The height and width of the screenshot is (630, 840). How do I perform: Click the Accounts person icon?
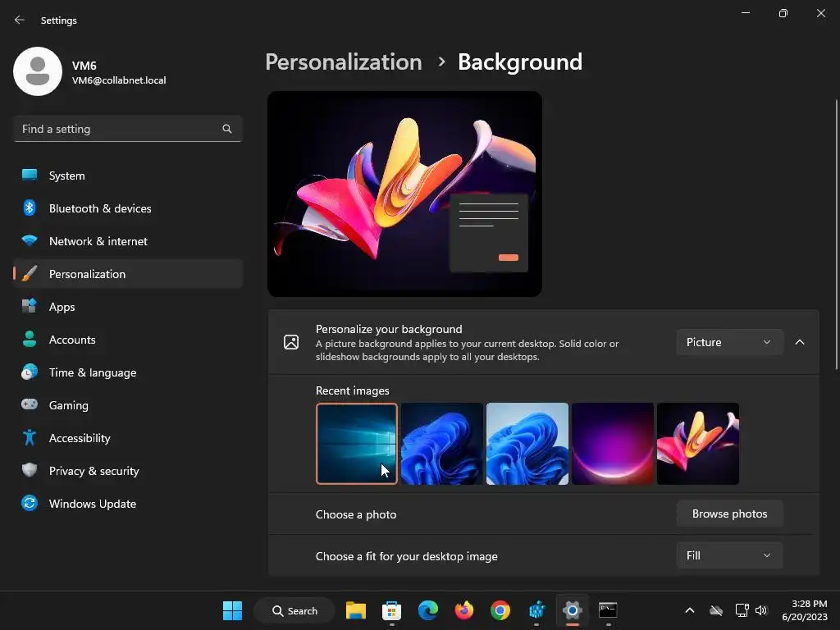[x=30, y=339]
